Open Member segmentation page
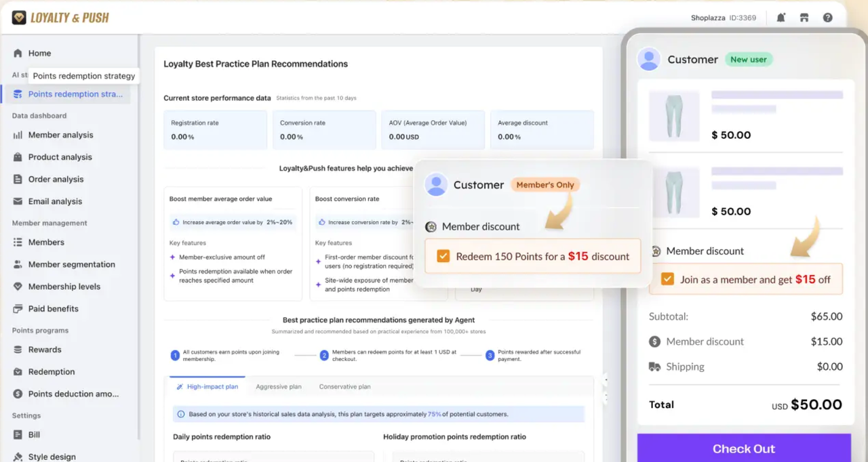The image size is (868, 462). coord(71,264)
